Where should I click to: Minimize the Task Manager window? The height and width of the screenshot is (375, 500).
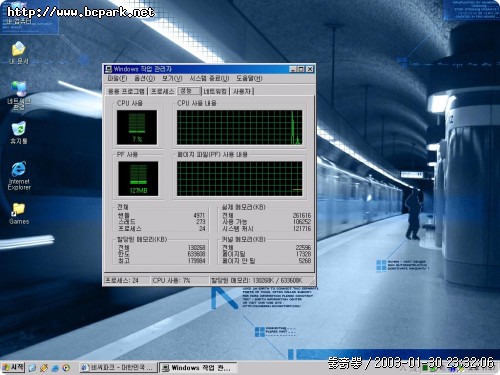pyautogui.click(x=293, y=69)
